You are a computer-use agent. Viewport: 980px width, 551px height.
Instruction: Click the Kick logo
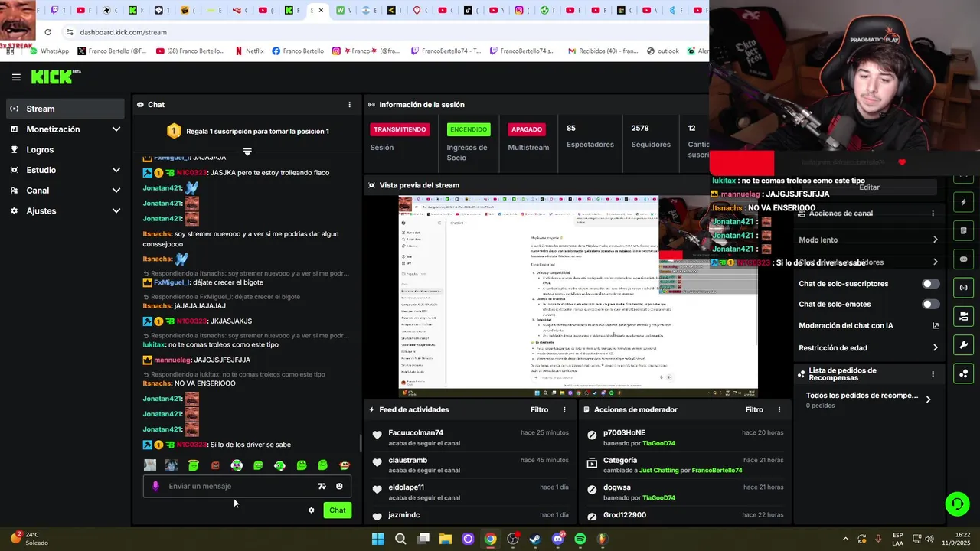coord(55,77)
